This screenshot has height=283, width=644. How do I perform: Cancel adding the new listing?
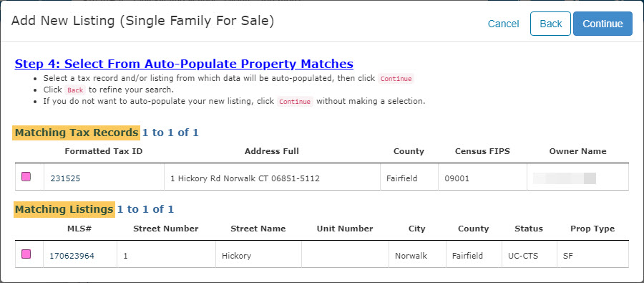[503, 24]
